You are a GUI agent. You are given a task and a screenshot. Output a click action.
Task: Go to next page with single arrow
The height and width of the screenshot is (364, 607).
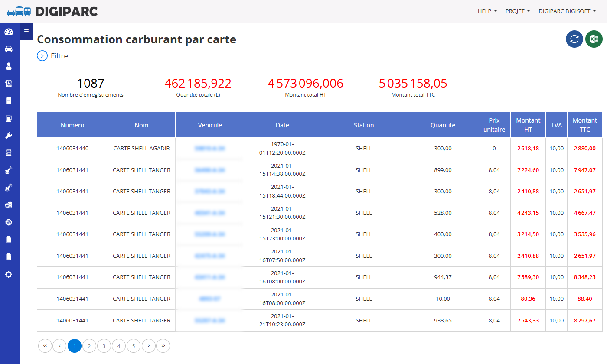pyautogui.click(x=148, y=346)
